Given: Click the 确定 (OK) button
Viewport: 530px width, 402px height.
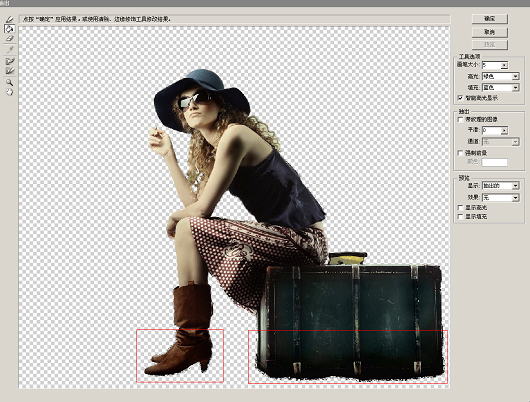Looking at the screenshot, I should click(489, 19).
